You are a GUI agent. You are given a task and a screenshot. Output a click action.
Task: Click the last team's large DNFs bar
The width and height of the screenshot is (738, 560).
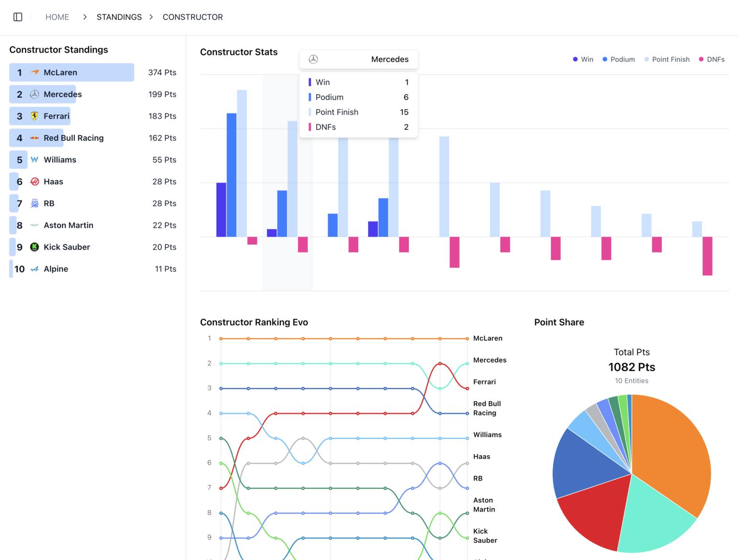707,256
